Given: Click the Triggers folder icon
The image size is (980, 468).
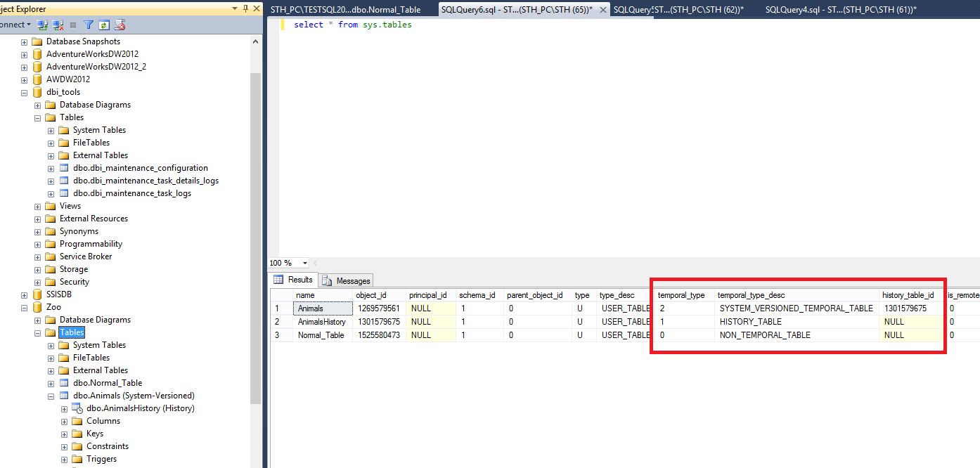Looking at the screenshot, I should point(77,459).
